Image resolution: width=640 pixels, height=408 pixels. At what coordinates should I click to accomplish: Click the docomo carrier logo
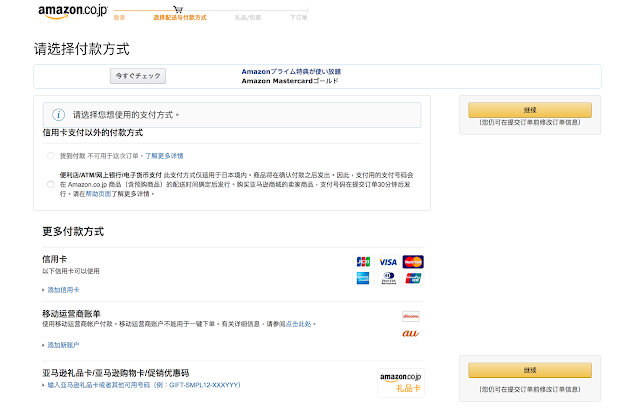coord(411,316)
